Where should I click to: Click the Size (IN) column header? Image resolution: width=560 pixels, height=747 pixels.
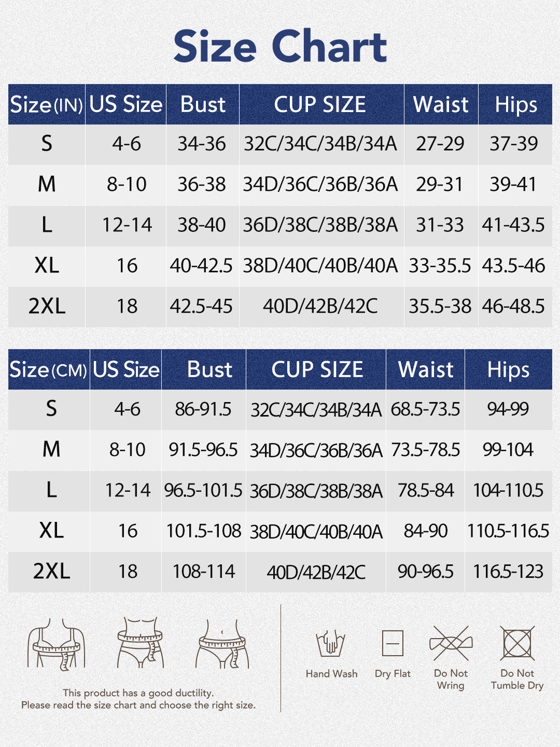47,104
